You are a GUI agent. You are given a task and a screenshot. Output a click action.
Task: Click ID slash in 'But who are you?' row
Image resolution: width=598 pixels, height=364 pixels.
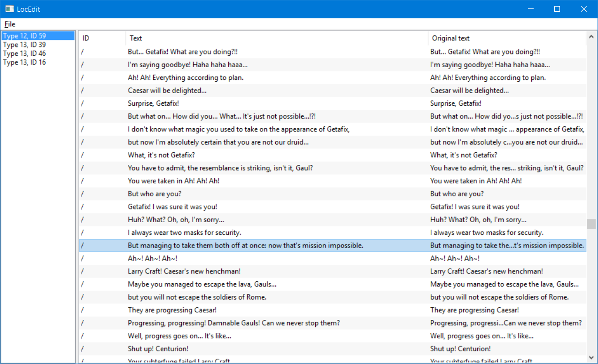tap(82, 194)
